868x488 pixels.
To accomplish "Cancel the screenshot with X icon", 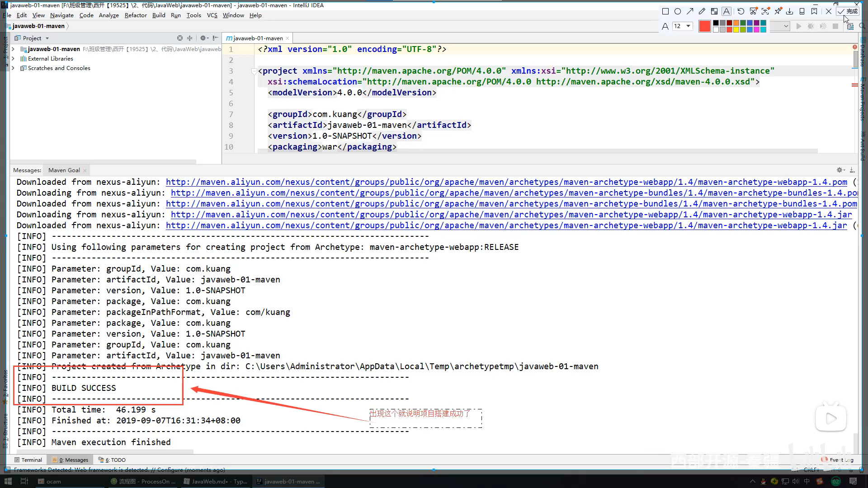I will click(x=829, y=11).
